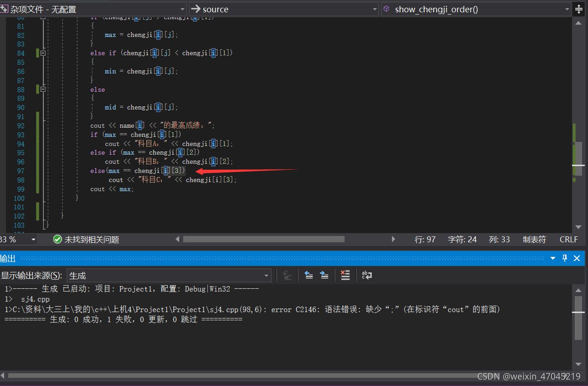This screenshot has width=588, height=386.
Task: Click the CRLF line ending indicator
Action: [568, 240]
